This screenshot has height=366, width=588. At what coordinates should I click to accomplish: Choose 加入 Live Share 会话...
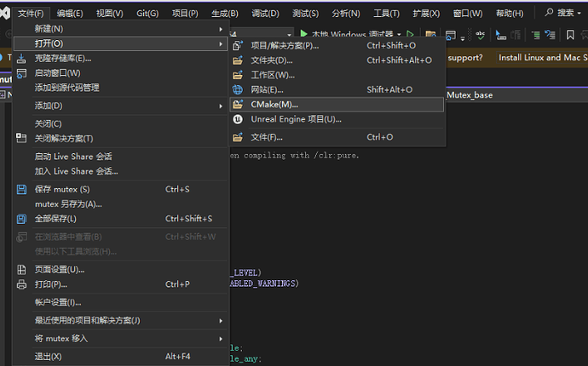pyautogui.click(x=76, y=171)
